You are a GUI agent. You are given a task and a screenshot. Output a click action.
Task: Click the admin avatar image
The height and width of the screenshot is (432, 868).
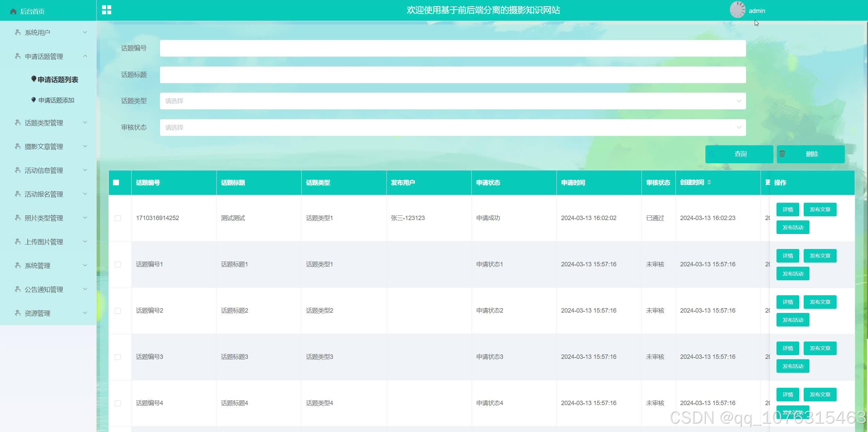coord(737,10)
